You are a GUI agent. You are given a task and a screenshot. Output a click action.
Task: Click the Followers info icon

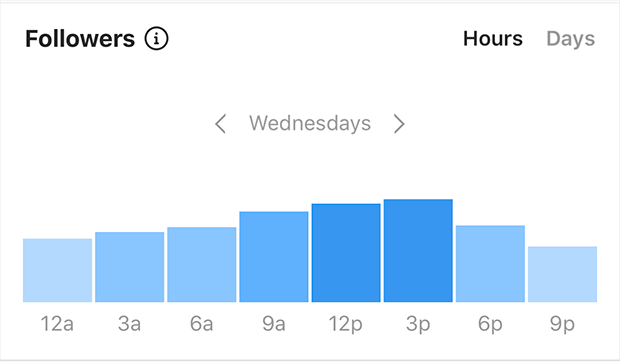pyautogui.click(x=156, y=39)
